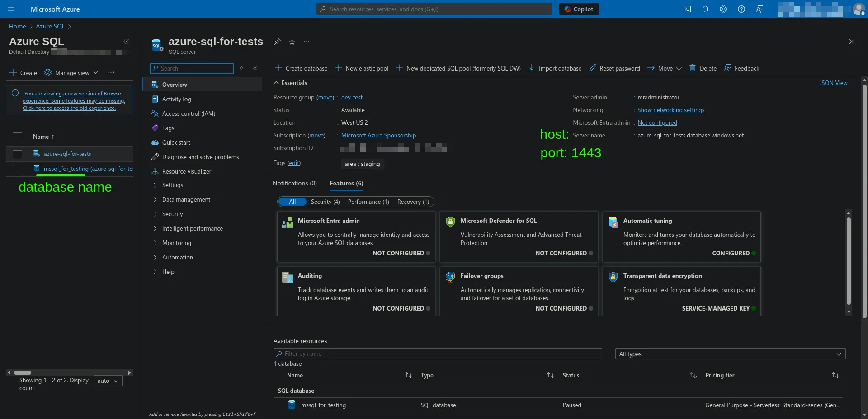The image size is (868, 419).
Task: Collapse the Essentials section
Action: pyautogui.click(x=290, y=83)
